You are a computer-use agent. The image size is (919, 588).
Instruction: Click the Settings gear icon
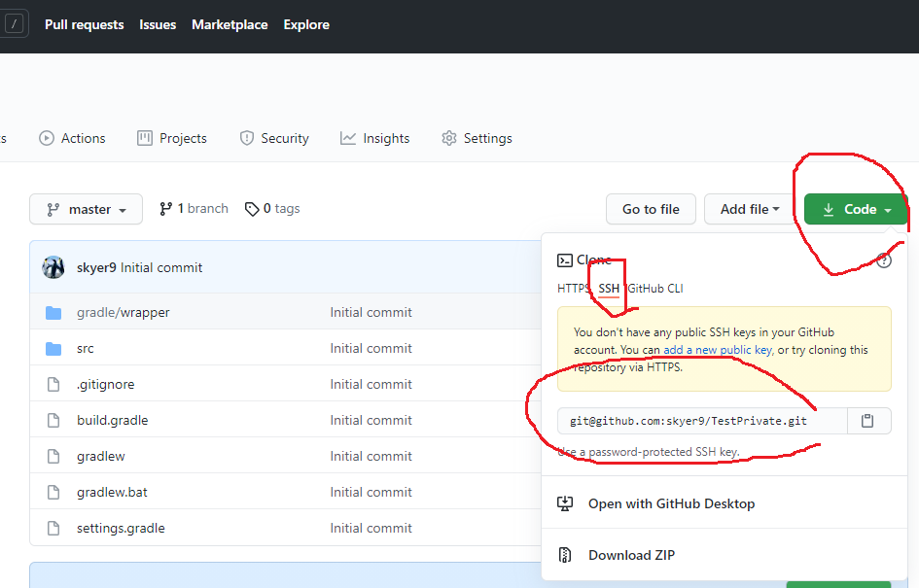pyautogui.click(x=449, y=138)
